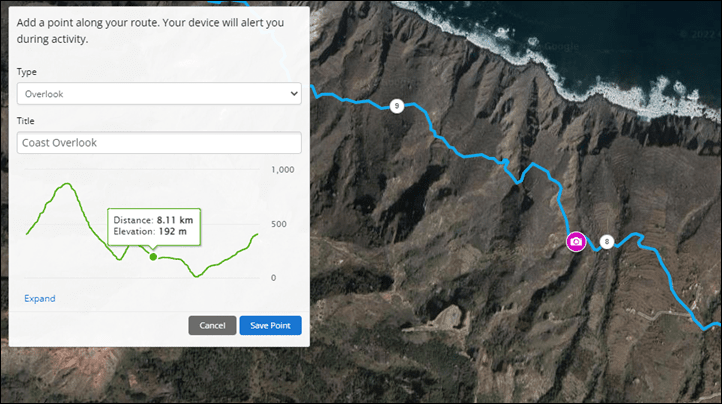Select the kilometer 8 route marker
Viewport: 722px width, 404px height.
[x=606, y=241]
